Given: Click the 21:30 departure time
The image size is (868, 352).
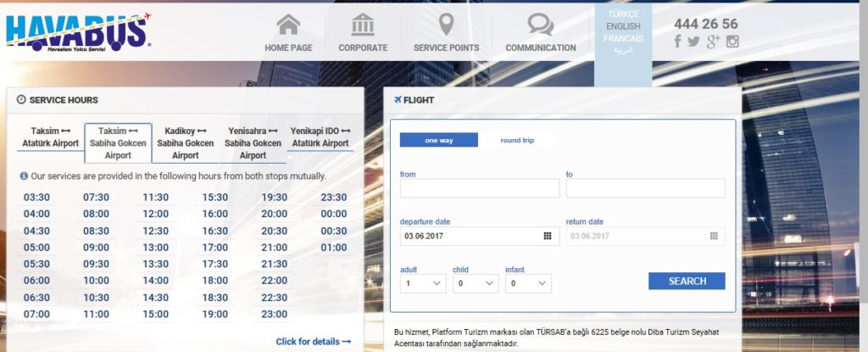Looking at the screenshot, I should tap(275, 264).
